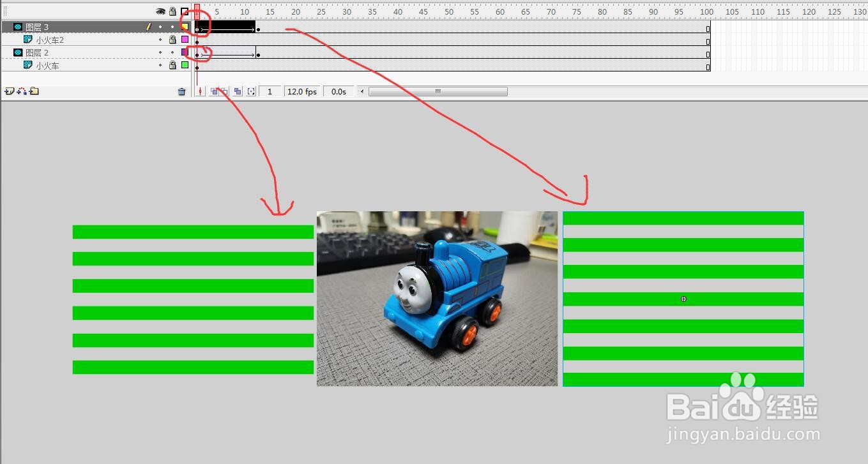Click the Center Frame button
The image size is (868, 464).
201,92
